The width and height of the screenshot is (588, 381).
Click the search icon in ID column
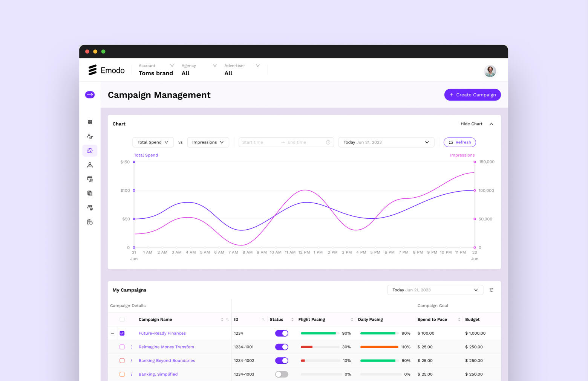[x=263, y=320]
